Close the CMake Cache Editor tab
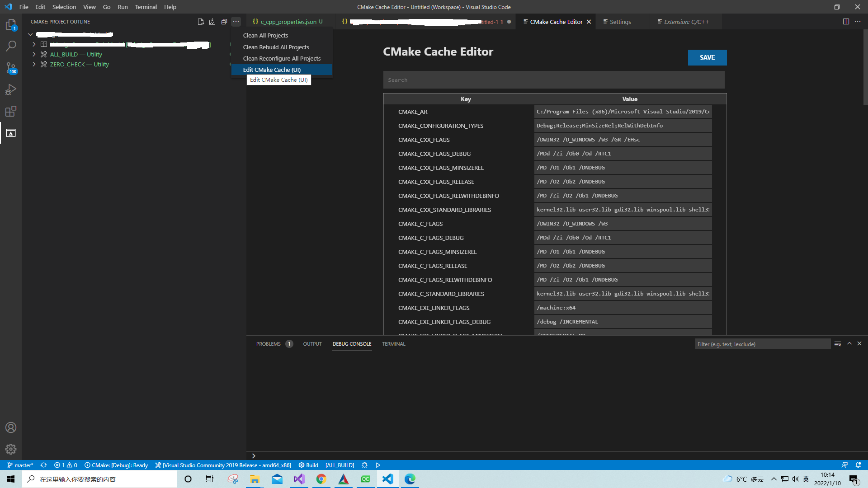This screenshot has width=868, height=488. 589,22
